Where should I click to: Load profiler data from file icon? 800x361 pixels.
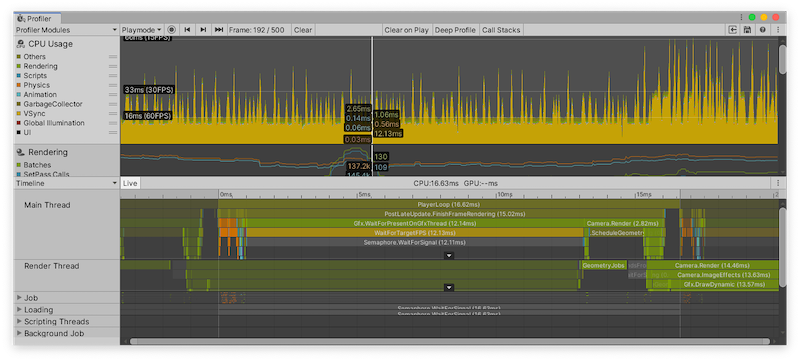coord(733,30)
